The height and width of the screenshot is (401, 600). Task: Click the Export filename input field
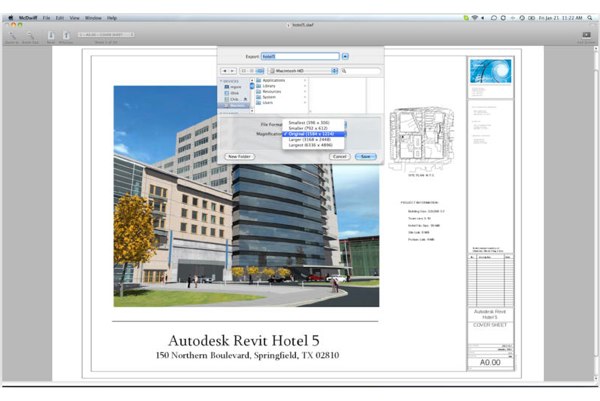[300, 56]
